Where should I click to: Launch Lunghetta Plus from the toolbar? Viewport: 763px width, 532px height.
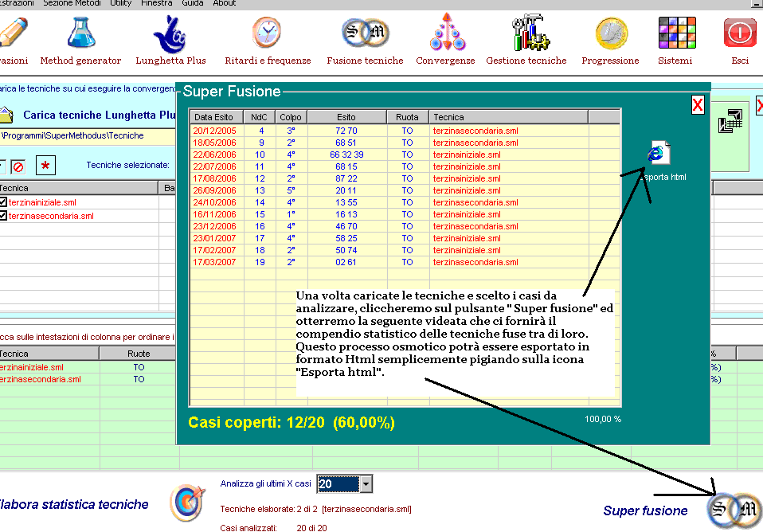click(x=170, y=33)
